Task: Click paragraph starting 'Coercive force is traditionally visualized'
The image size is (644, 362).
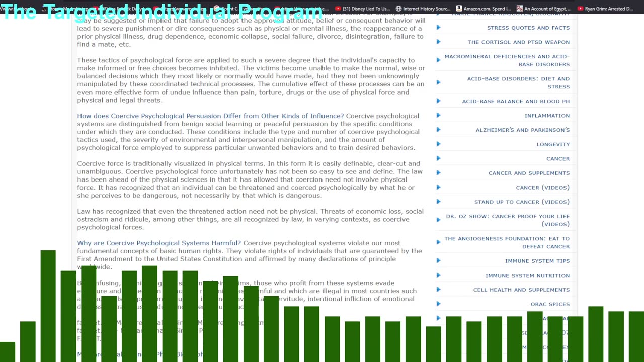Action: tap(250, 179)
